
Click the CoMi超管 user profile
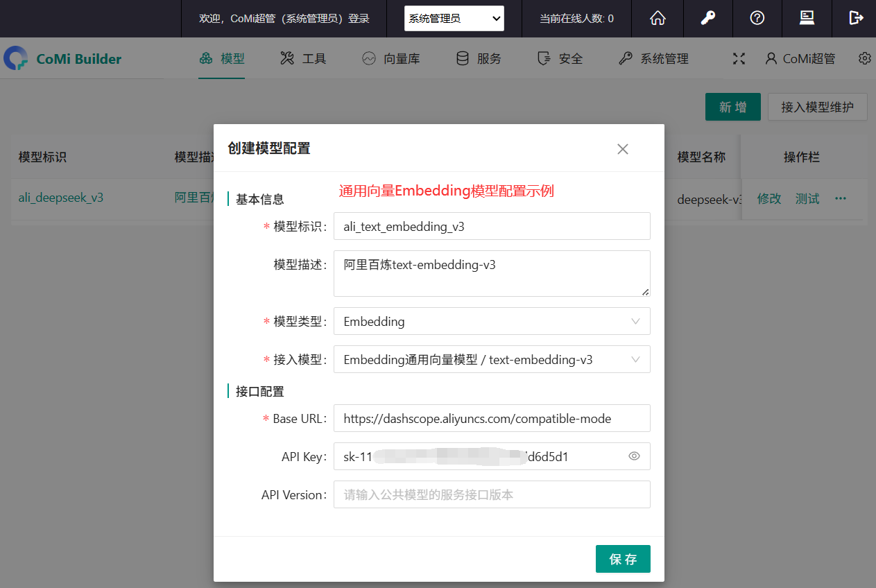click(800, 59)
